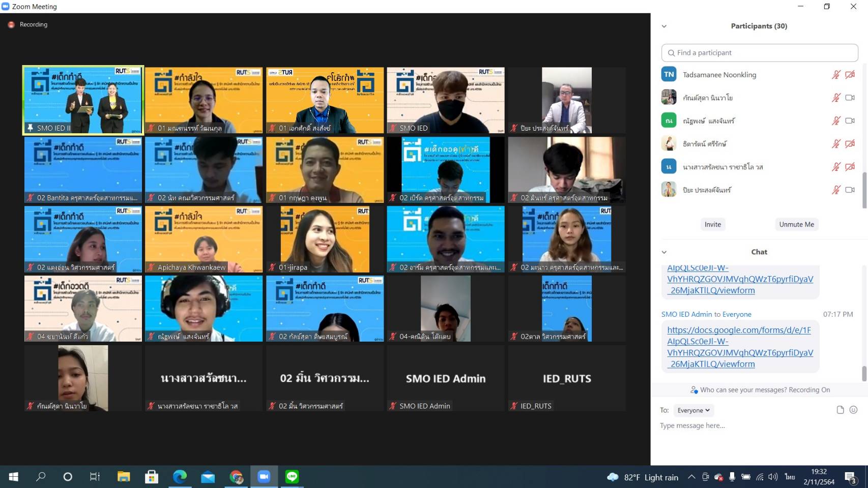Select Tadsamanee Noonkling in participants list
868x488 pixels.
pyautogui.click(x=719, y=75)
